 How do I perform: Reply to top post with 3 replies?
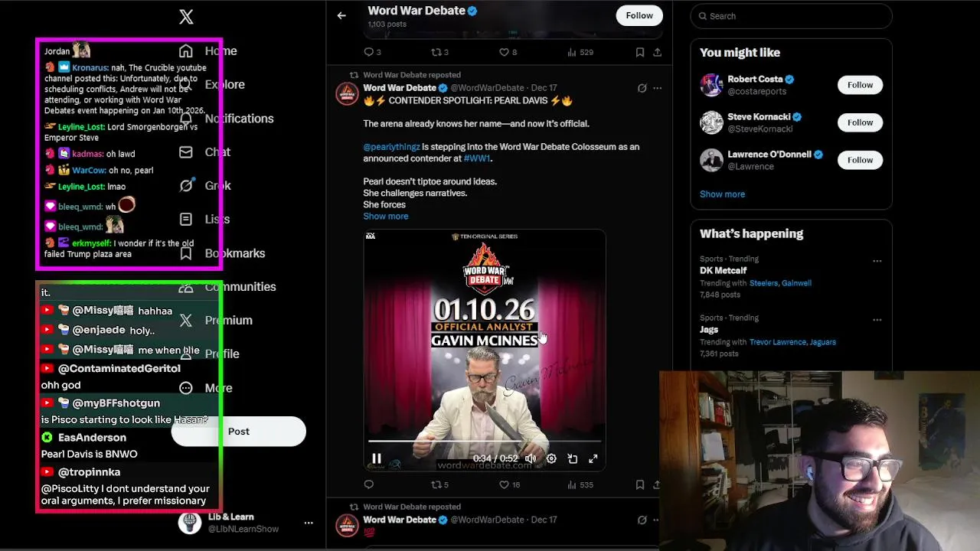(368, 52)
